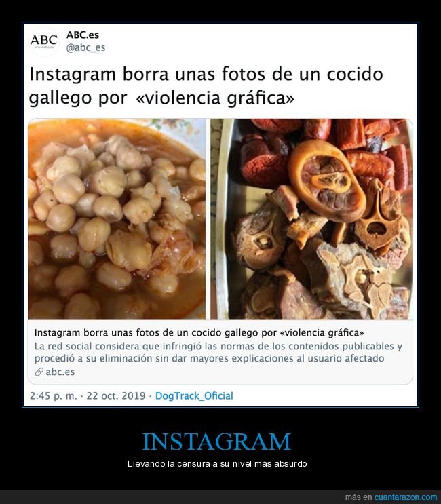Click the tweet date 22 oct. 2019
Image resolution: width=441 pixels, height=504 pixels.
(116, 395)
